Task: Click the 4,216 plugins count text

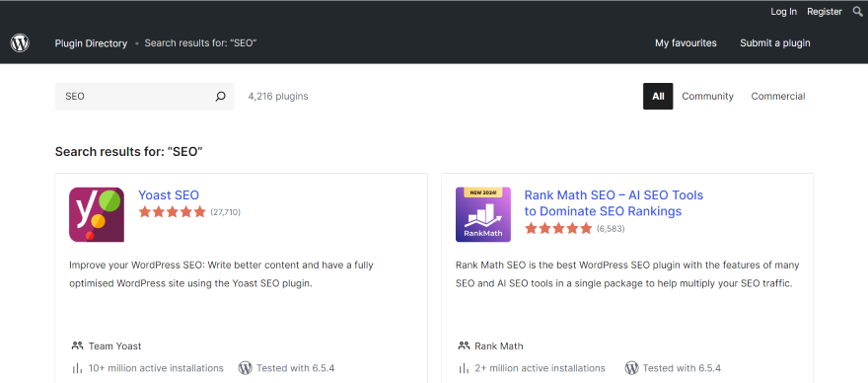Action: click(278, 97)
